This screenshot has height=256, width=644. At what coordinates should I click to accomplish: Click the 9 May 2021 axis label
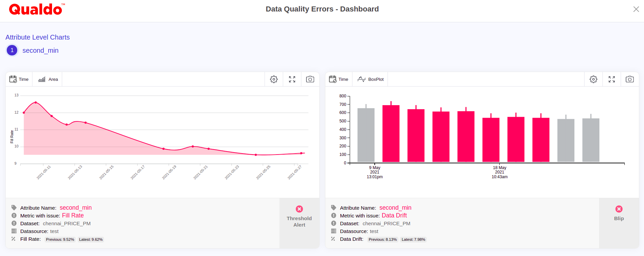[x=375, y=172]
